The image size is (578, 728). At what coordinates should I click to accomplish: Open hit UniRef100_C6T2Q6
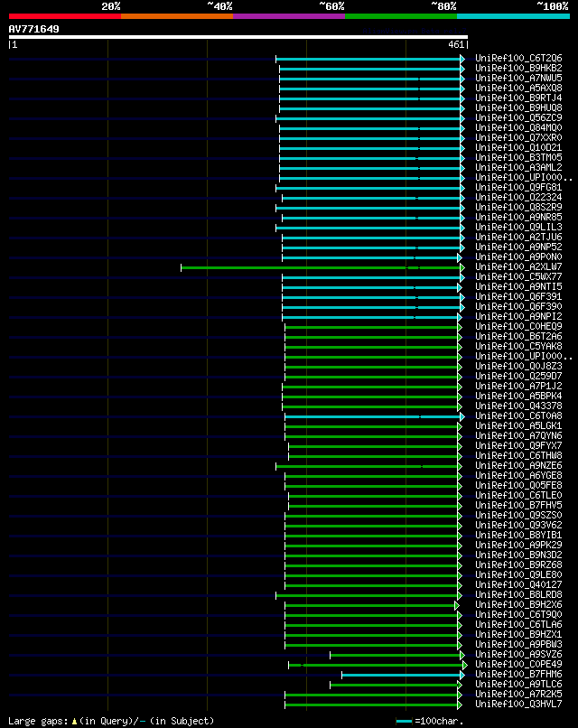click(518, 58)
